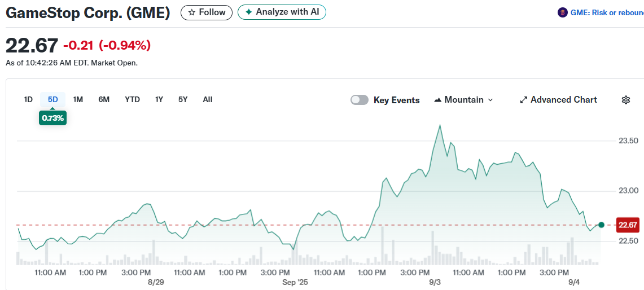644x290 pixels.
Task: Open chart settings gear icon
Action: pos(625,100)
